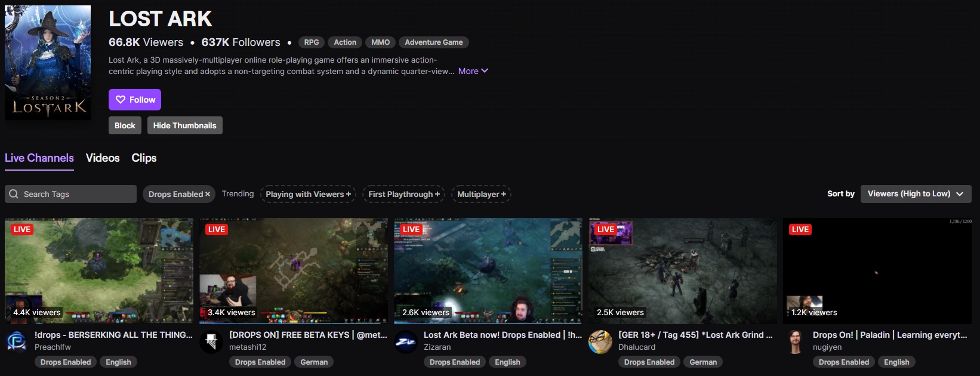
Task: Open stream titled '[GER 18+ / Tag 455] *Lost Ark Grind'
Action: coord(695,335)
